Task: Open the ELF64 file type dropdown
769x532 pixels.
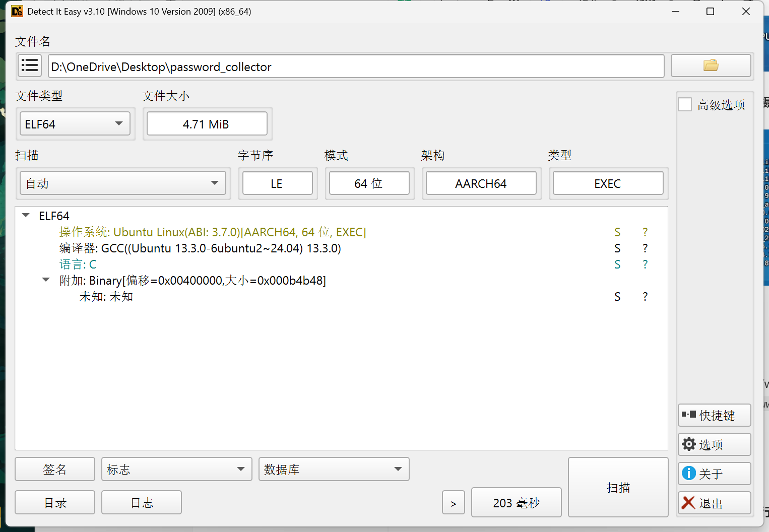Action: 75,124
